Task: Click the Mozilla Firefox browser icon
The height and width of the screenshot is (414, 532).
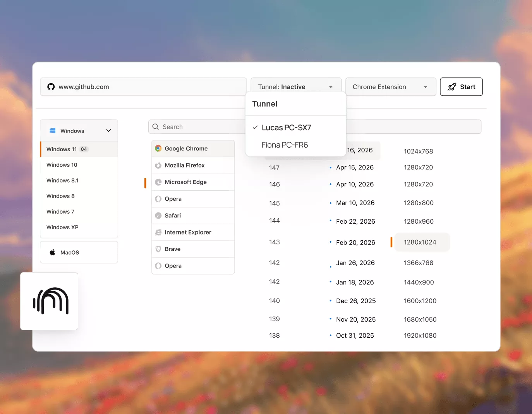Action: pyautogui.click(x=158, y=165)
